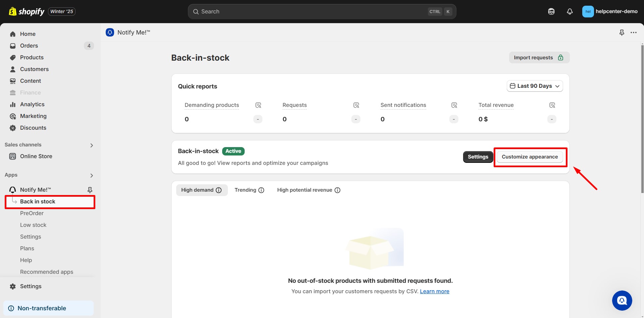Select the High potential revenue tab
Viewport: 644px width, 318px height.
coord(304,190)
